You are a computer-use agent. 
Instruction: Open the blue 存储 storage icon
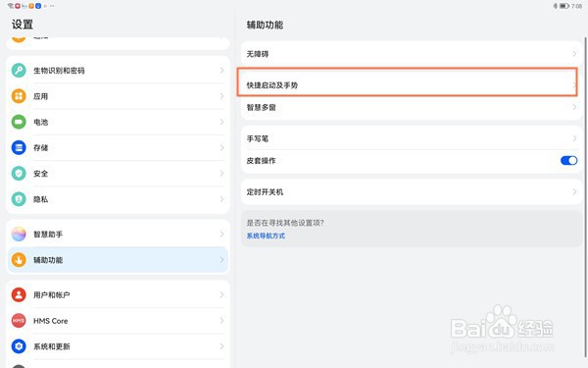tap(19, 147)
